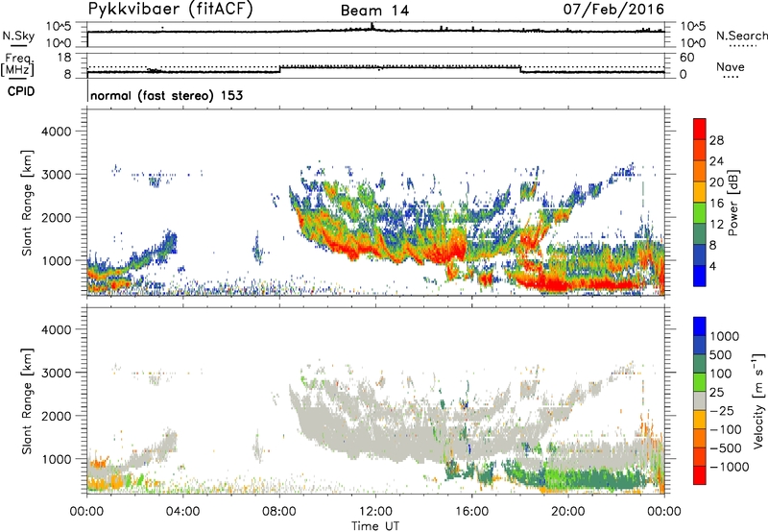Screen dimensions: 768x532
Task: Click the date '07/Feb/2016'
Action: pos(613,9)
